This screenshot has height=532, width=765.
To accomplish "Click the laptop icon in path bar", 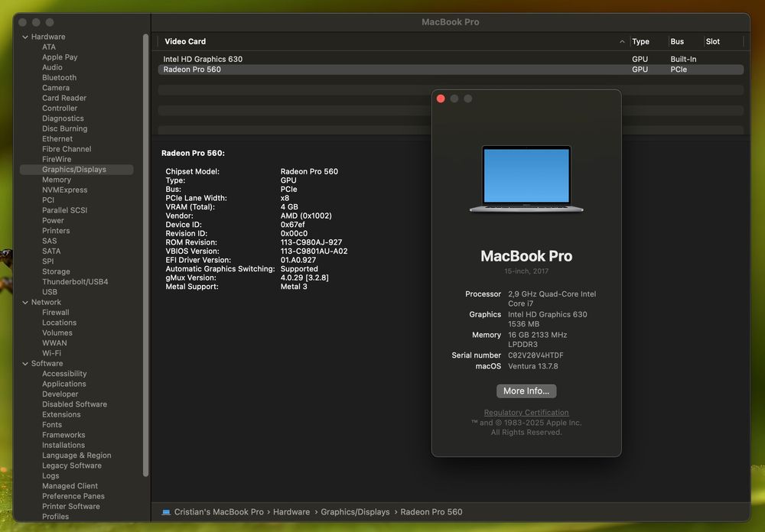I will tap(166, 512).
